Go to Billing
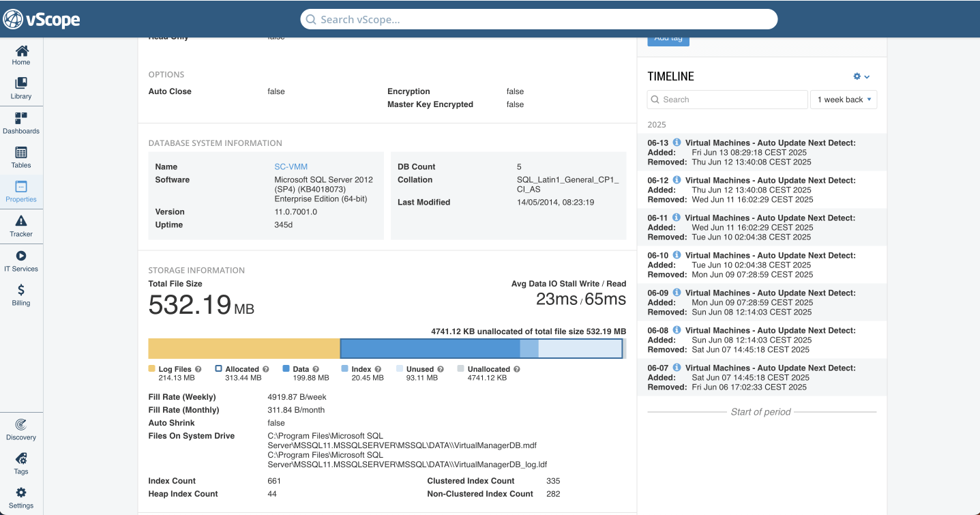This screenshot has width=980, height=515. (21, 295)
